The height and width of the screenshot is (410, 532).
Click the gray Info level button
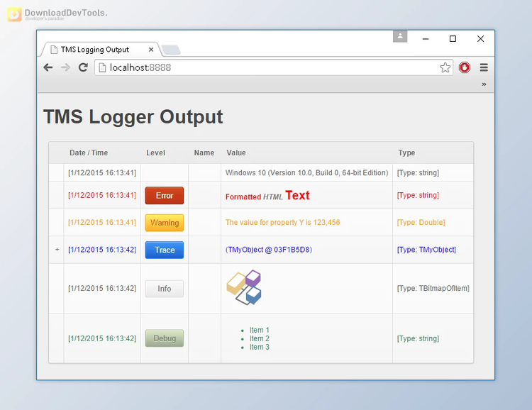pyautogui.click(x=165, y=289)
